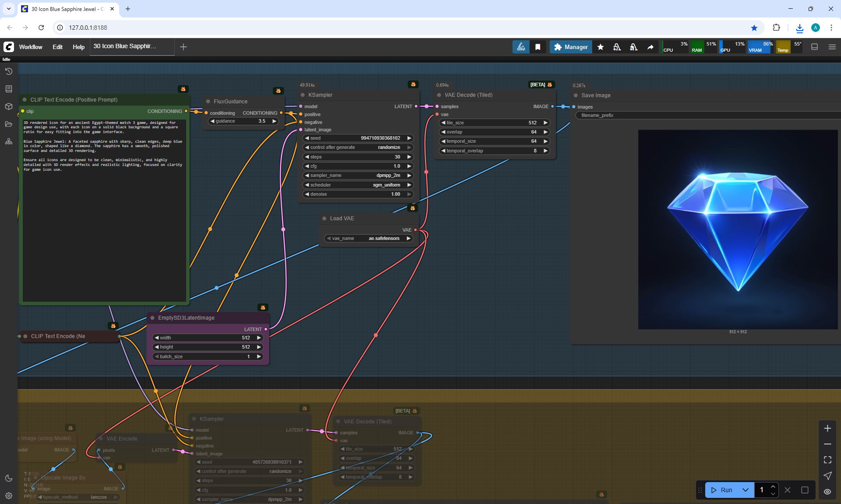The height and width of the screenshot is (504, 841).
Task: Toggle dark theme moon icon
Action: pos(8,478)
